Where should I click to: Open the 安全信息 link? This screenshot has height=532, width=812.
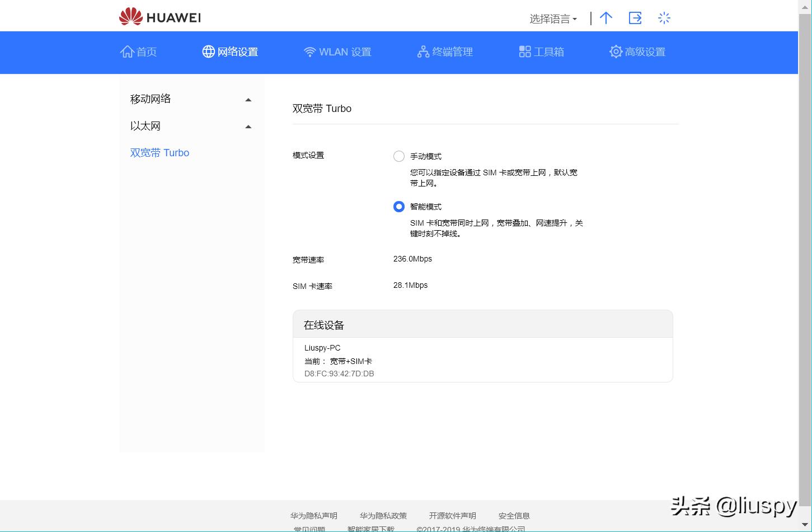513,515
